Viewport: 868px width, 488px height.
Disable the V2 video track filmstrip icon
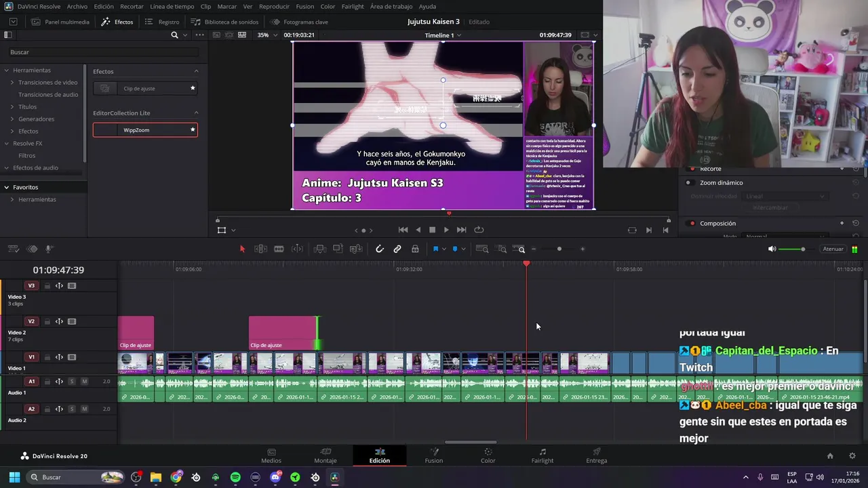coord(72,322)
